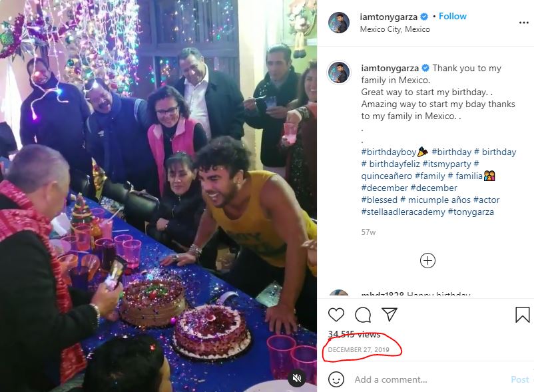Open the #birthdayboy hashtag
Screen dimensions: 534x392
(x=389, y=152)
